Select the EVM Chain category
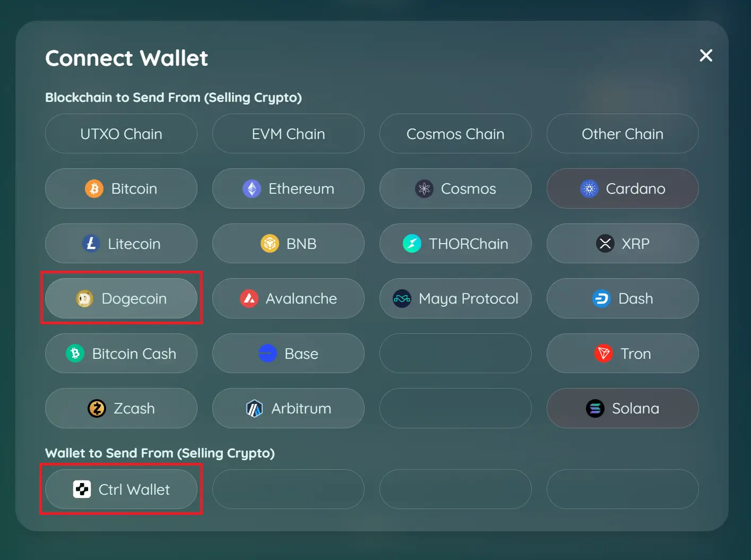 [288, 134]
